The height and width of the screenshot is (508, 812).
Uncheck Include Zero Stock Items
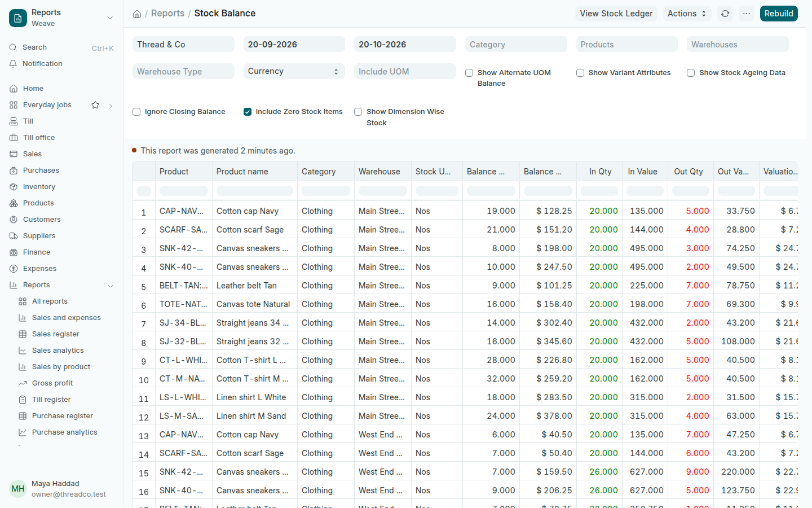coord(247,112)
